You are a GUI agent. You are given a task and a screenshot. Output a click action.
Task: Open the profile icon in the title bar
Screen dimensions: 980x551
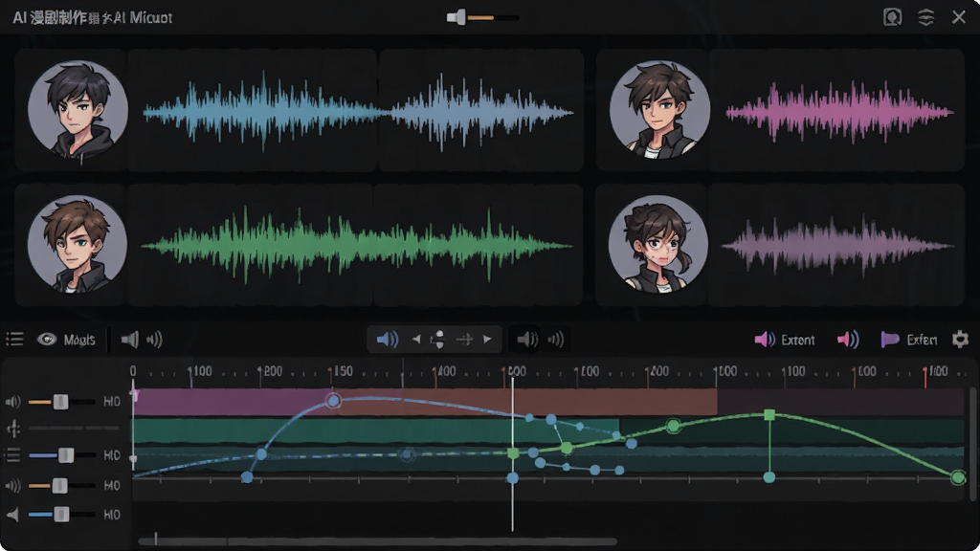[x=893, y=17]
